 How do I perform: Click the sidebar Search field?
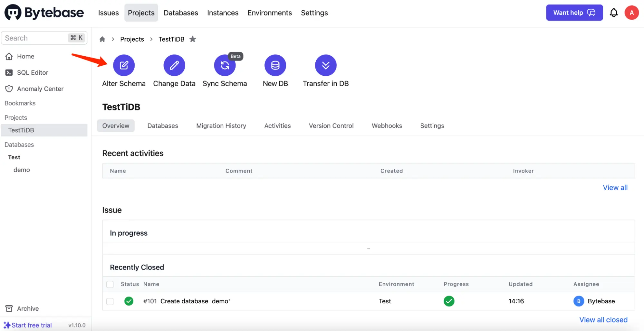(x=44, y=38)
